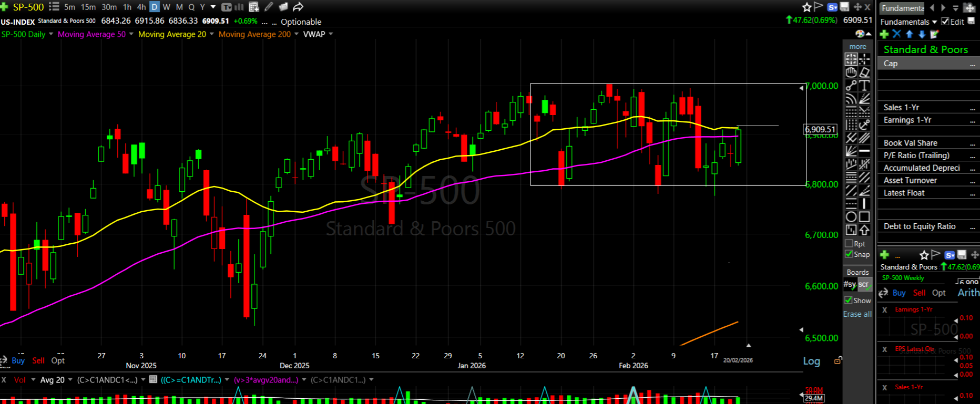
Task: Click the notes folder icon in top toolbar
Action: tap(283, 7)
